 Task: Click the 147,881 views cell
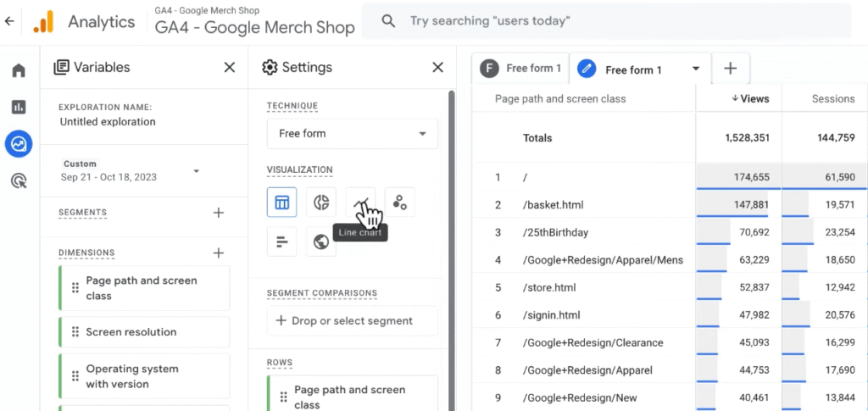[x=739, y=205]
